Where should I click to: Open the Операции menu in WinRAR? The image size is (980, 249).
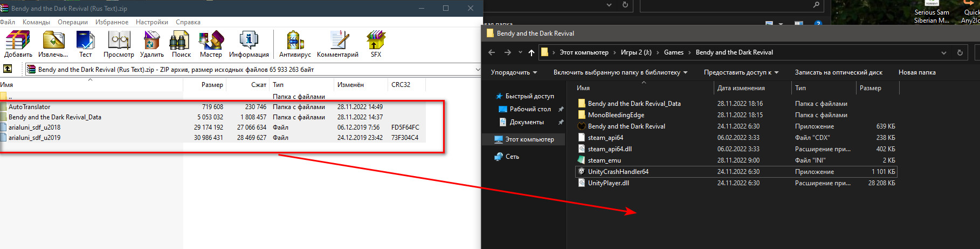(73, 22)
